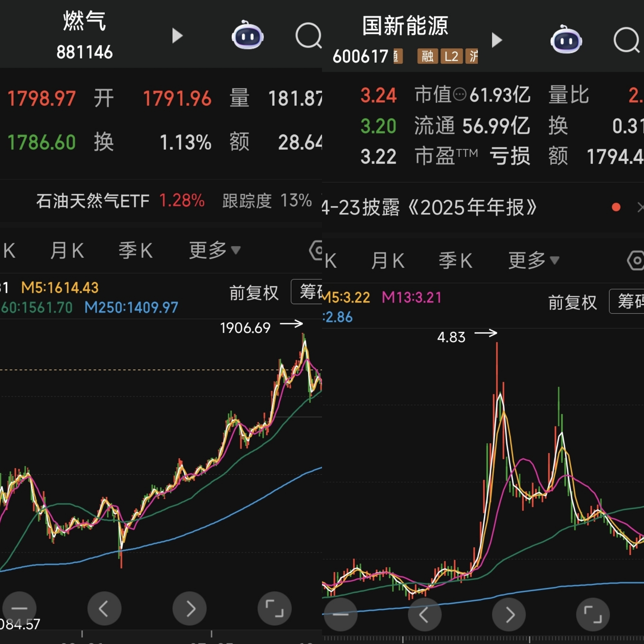Expand 更多 dropdown in 燃气 panel

[x=214, y=250]
